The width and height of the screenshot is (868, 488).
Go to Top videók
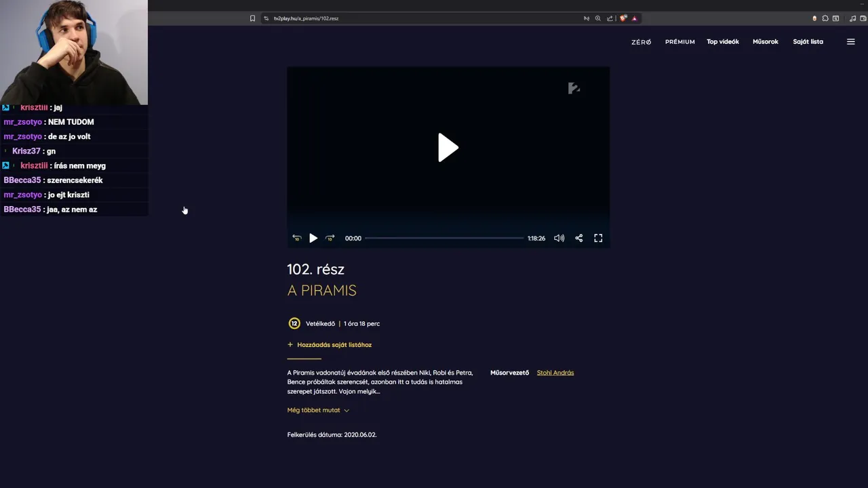click(x=723, y=42)
